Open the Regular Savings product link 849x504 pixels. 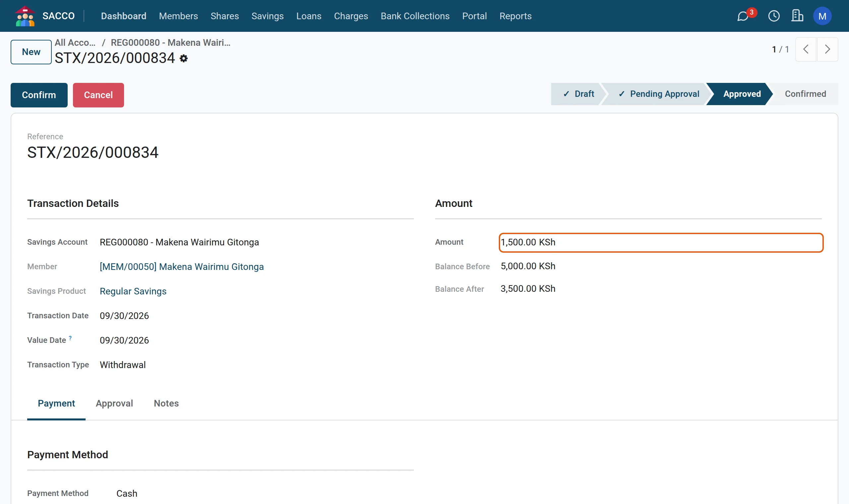[133, 291]
